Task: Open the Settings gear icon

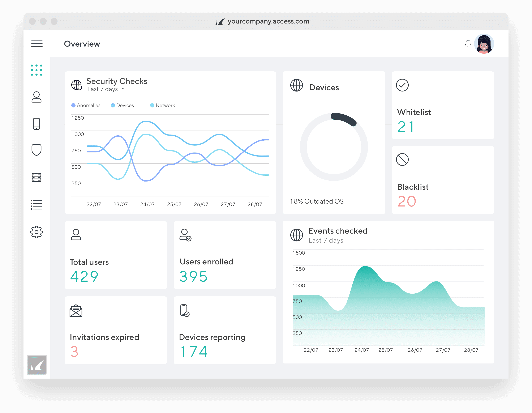Action: point(37,232)
